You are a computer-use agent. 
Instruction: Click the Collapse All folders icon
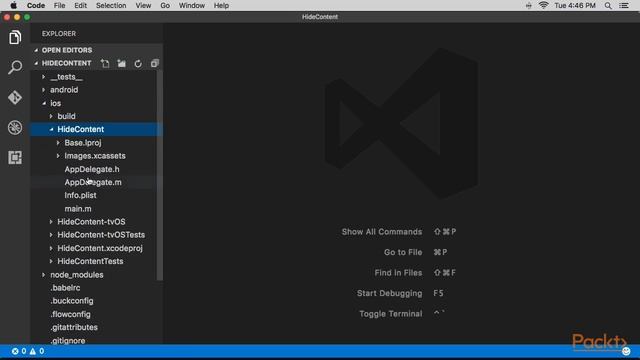tap(154, 63)
